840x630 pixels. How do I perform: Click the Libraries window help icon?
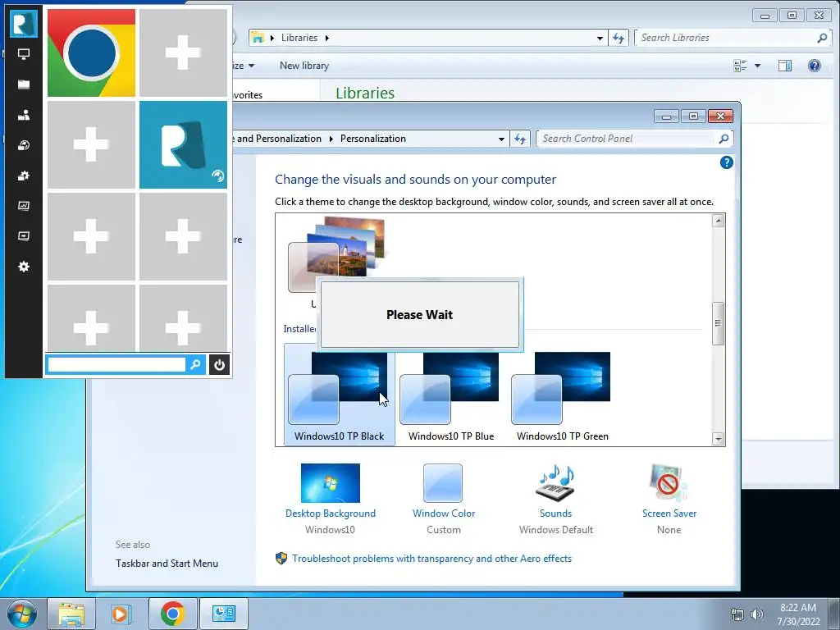click(815, 66)
